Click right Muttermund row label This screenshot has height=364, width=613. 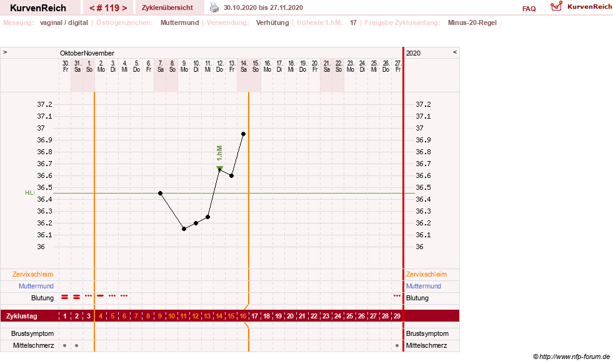tap(424, 286)
